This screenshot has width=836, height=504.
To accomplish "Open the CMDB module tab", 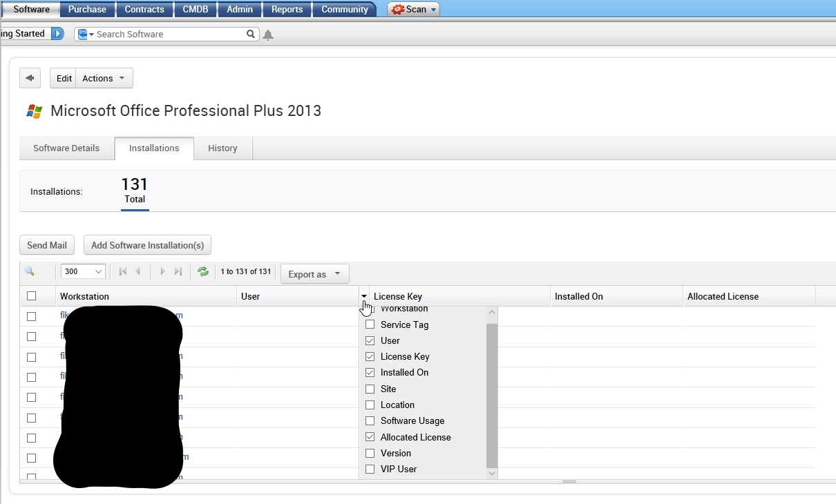I will click(196, 9).
